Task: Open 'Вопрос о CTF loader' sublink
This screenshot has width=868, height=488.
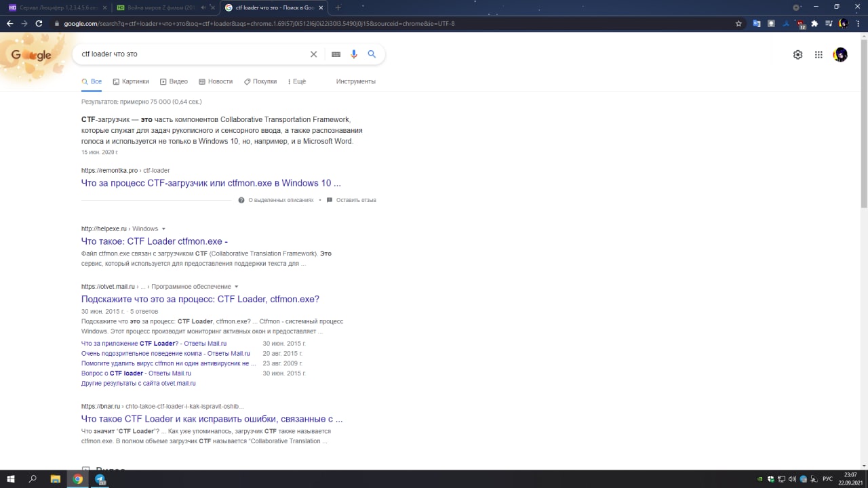Action: pyautogui.click(x=136, y=373)
